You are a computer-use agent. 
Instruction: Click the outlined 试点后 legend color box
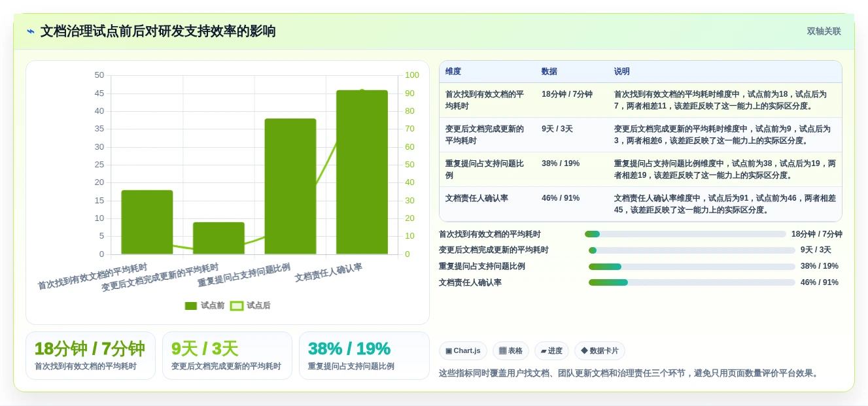click(x=237, y=306)
